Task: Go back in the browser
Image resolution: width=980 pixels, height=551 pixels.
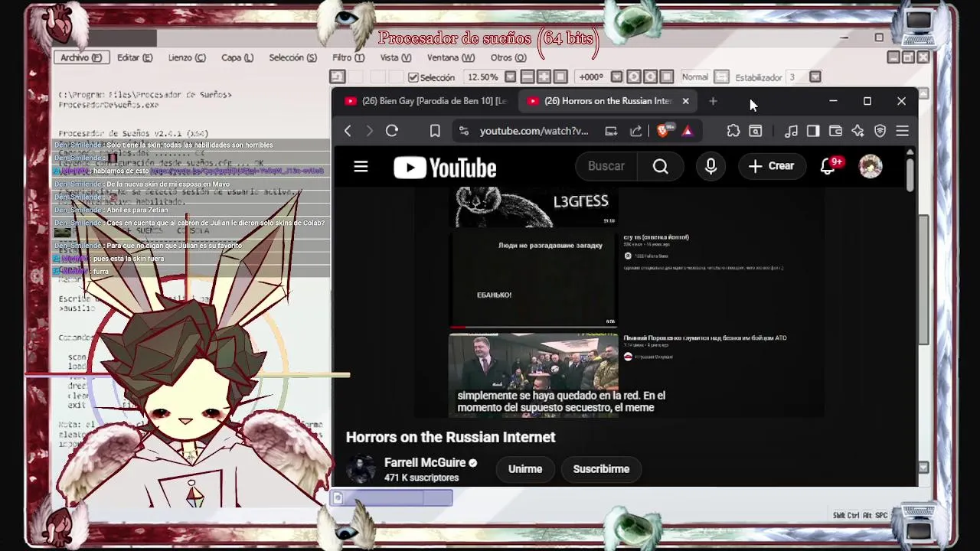Action: click(x=348, y=131)
